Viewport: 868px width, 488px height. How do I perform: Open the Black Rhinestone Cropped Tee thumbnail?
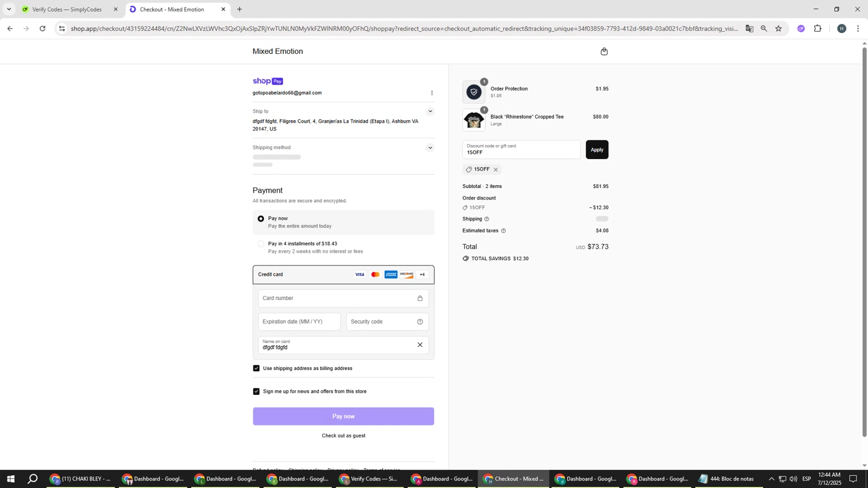pyautogui.click(x=474, y=120)
